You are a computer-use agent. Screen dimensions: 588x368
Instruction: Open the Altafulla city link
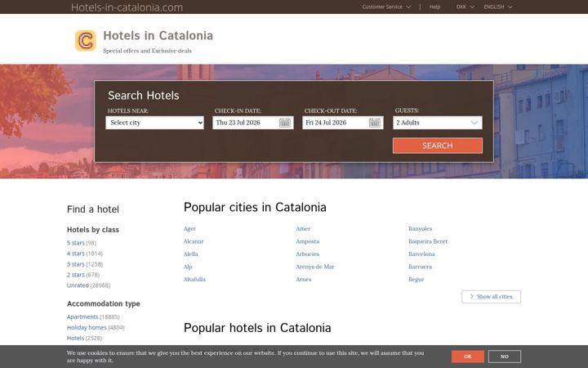click(194, 280)
